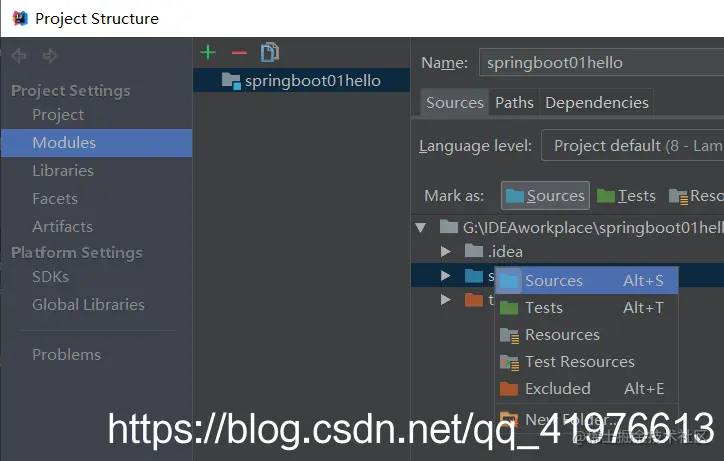Switch to the Dependencies tab
Screen dimensions: 724x461
(x=597, y=103)
